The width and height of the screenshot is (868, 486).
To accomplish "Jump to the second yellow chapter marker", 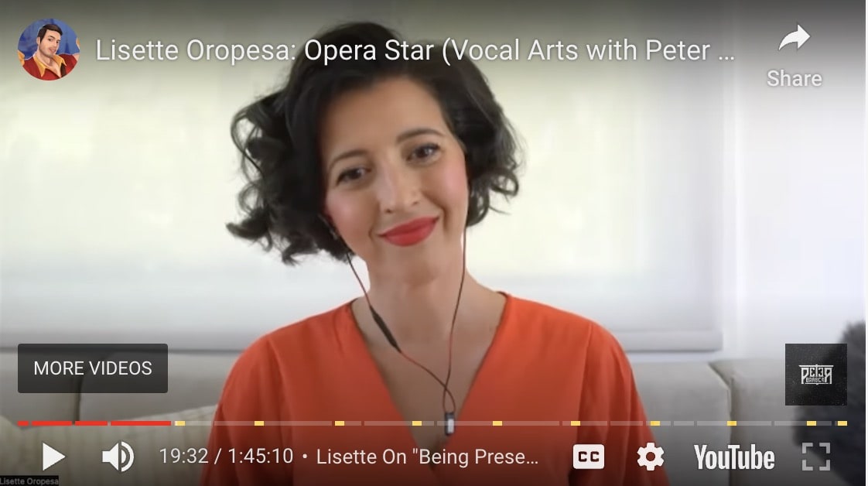I will click(x=259, y=423).
